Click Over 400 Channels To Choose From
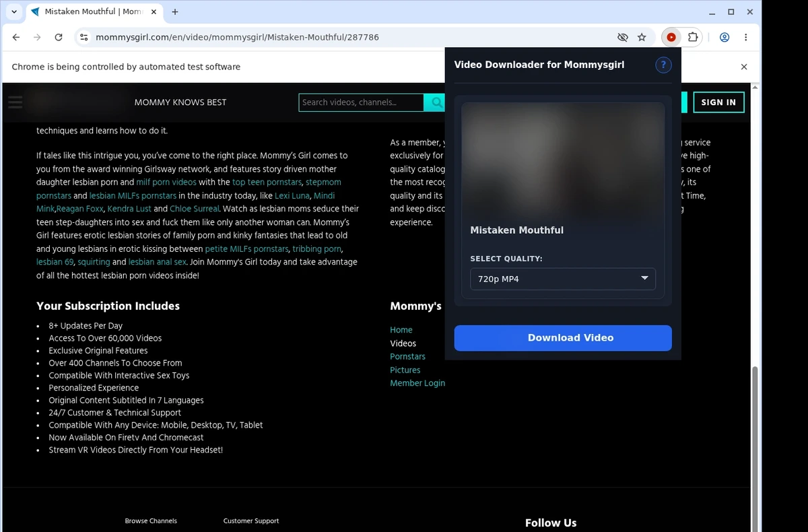Image resolution: width=808 pixels, height=532 pixels. coord(115,363)
